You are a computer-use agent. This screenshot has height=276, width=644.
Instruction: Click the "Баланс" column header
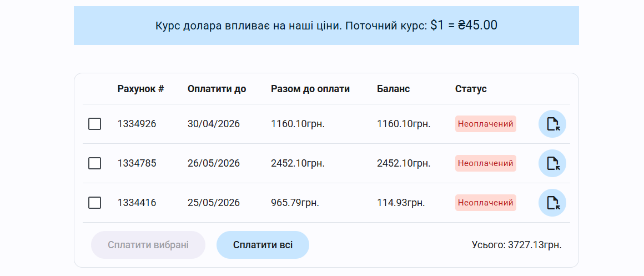(393, 89)
